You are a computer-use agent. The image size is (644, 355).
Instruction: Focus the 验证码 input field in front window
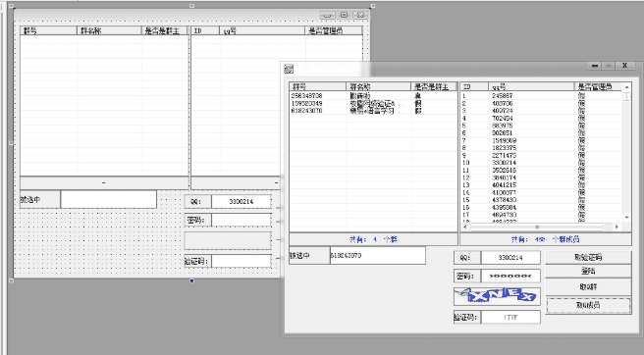tap(510, 317)
